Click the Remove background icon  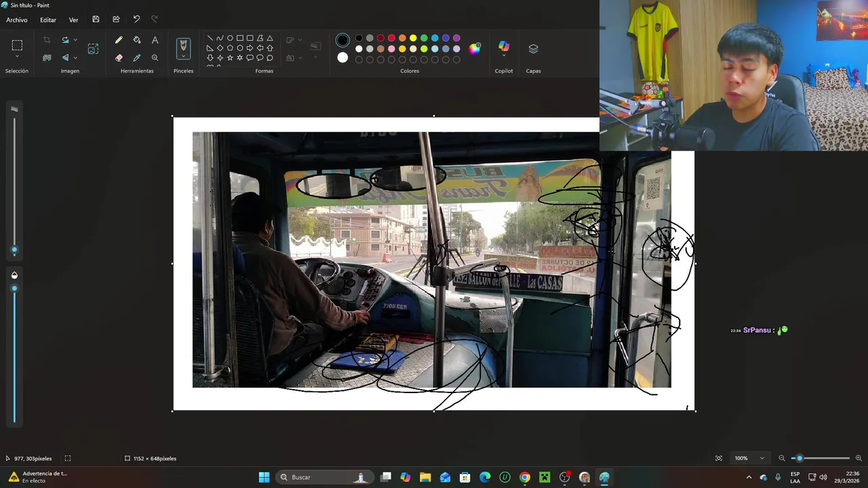point(47,58)
